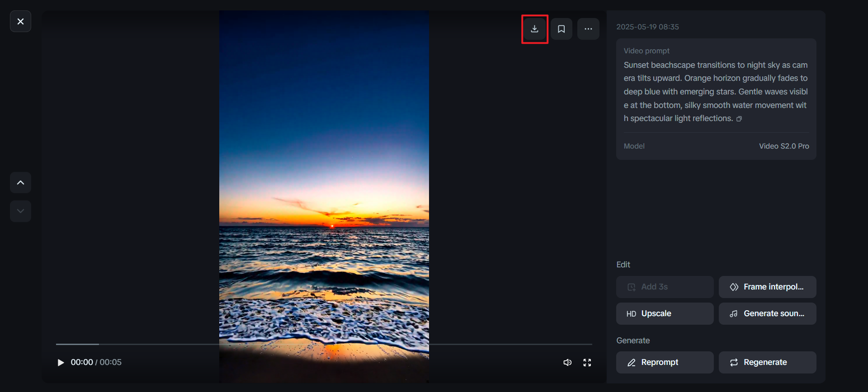Viewport: 868px width, 392px height.
Task: Open the more options menu
Action: click(x=588, y=29)
